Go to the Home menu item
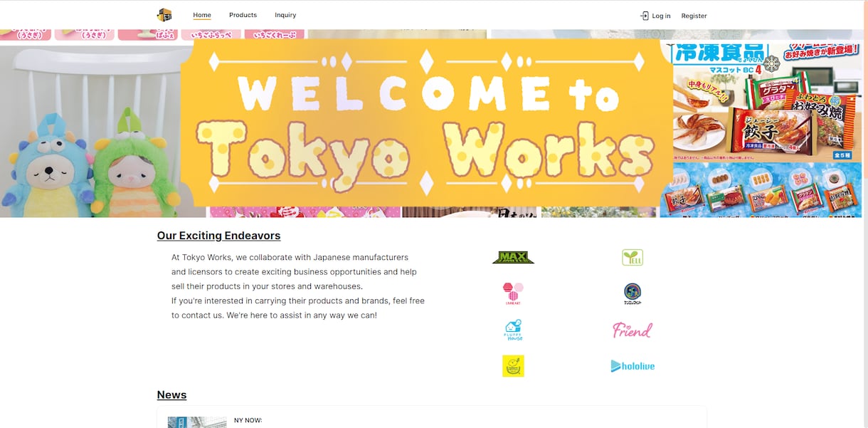868x428 pixels. point(202,15)
